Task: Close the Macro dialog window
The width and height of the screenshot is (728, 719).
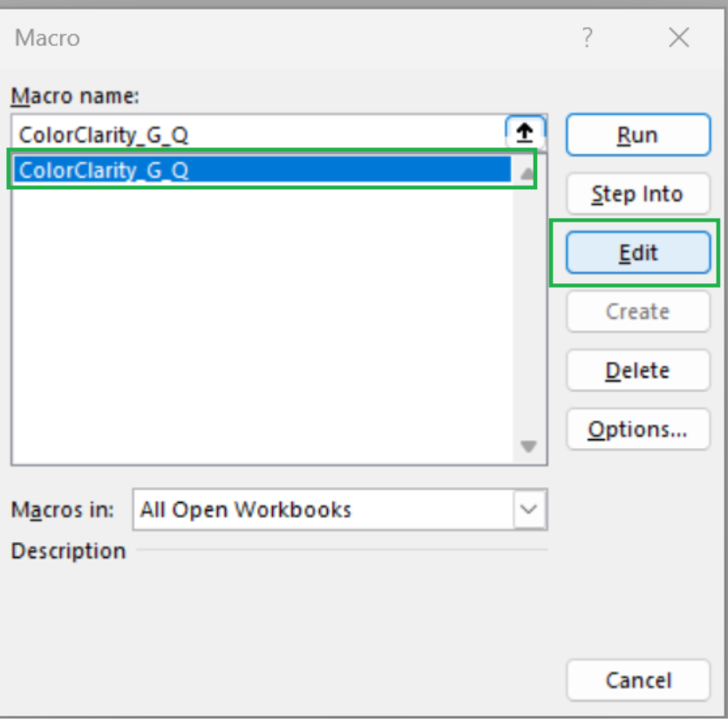Action: pyautogui.click(x=679, y=37)
